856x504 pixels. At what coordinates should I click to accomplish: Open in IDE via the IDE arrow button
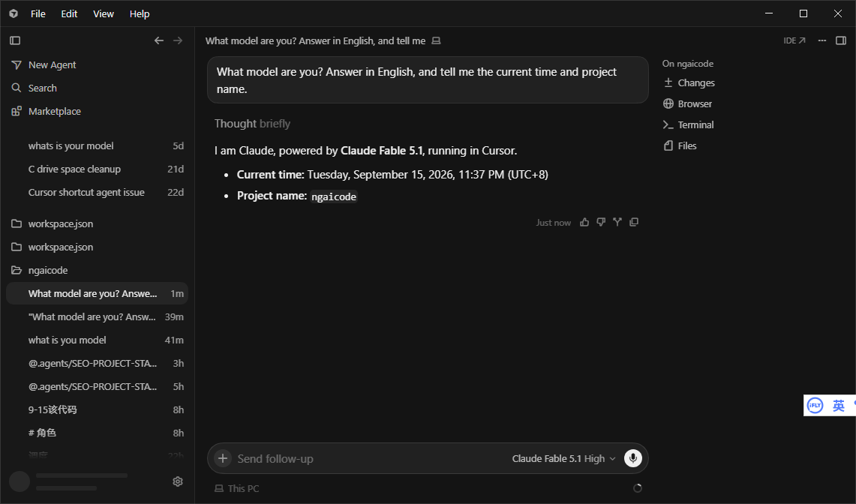(x=794, y=40)
